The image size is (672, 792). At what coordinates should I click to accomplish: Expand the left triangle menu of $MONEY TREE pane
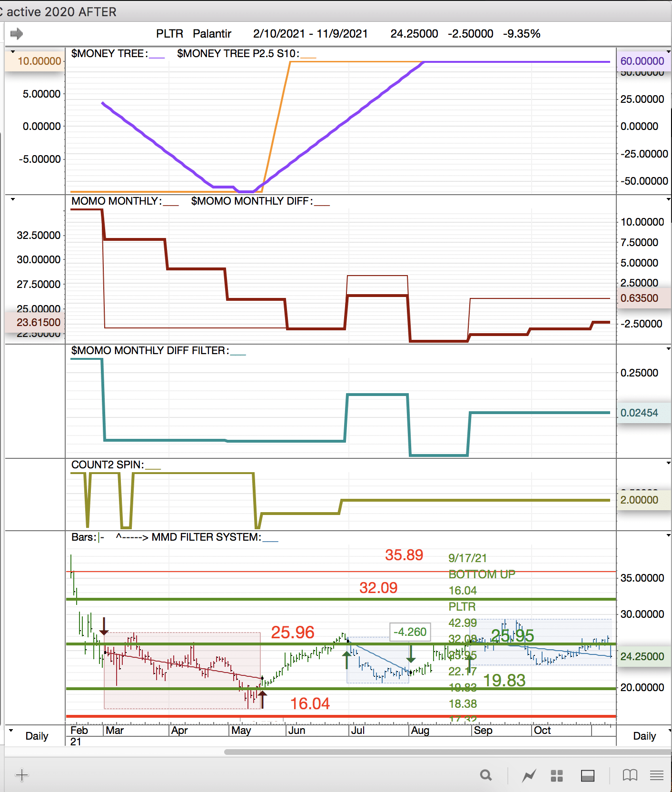[x=13, y=51]
